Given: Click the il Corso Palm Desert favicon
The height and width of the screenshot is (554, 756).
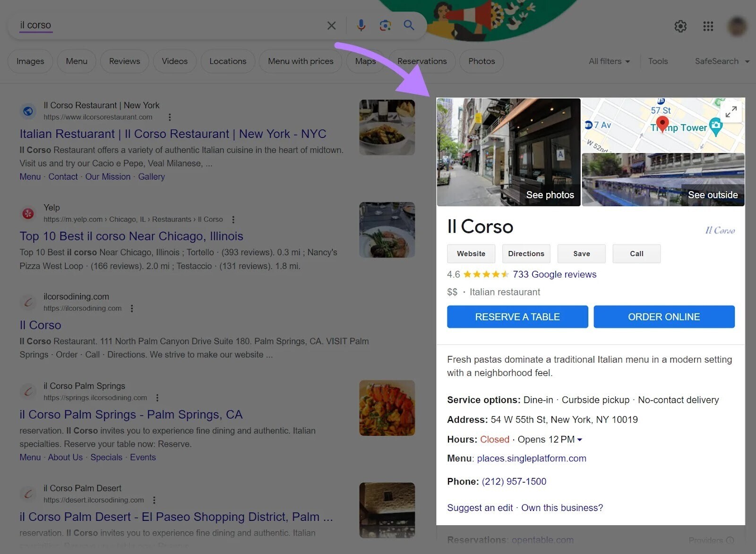Looking at the screenshot, I should [28, 494].
